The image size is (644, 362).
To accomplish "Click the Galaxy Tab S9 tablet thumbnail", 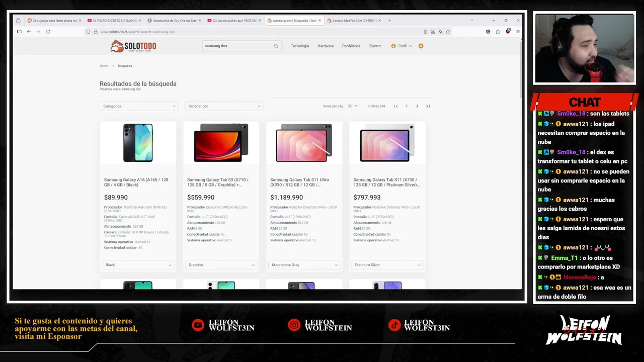I will (x=221, y=143).
